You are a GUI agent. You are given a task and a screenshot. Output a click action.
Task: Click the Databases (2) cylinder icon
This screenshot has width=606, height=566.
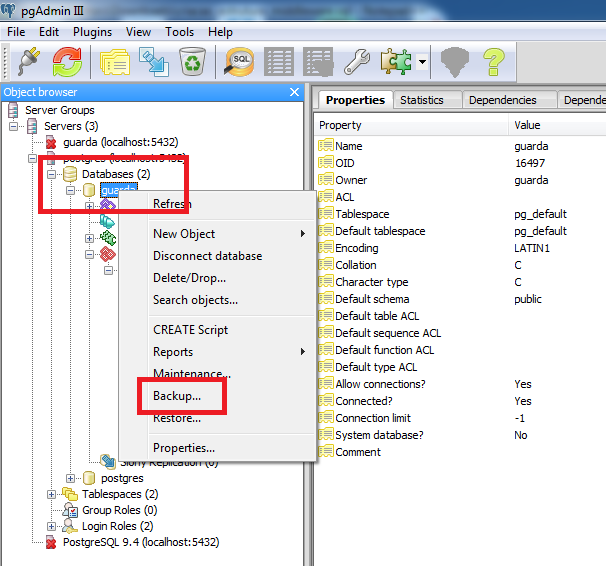click(70, 174)
